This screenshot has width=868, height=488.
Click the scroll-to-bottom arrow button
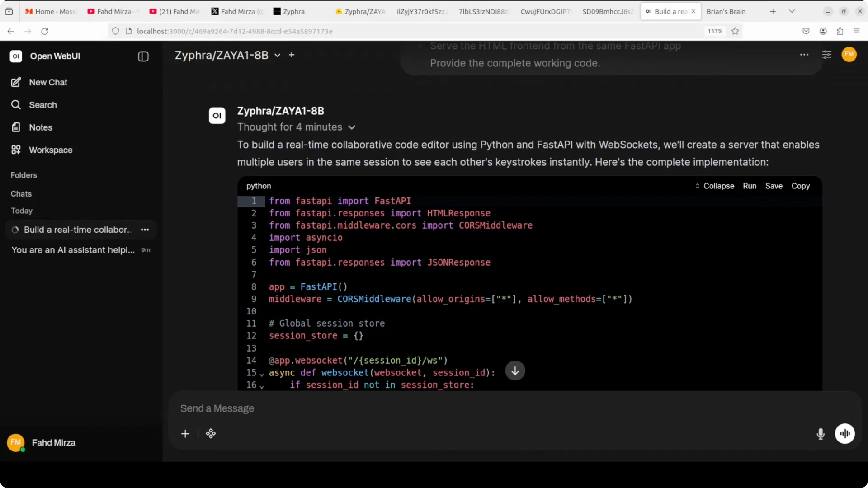[515, 371]
